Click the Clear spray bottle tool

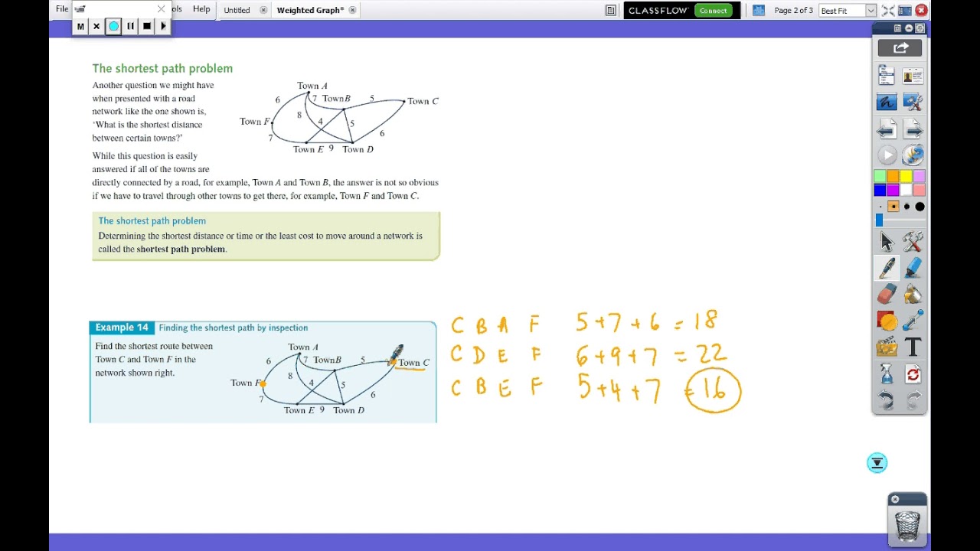[x=887, y=374]
